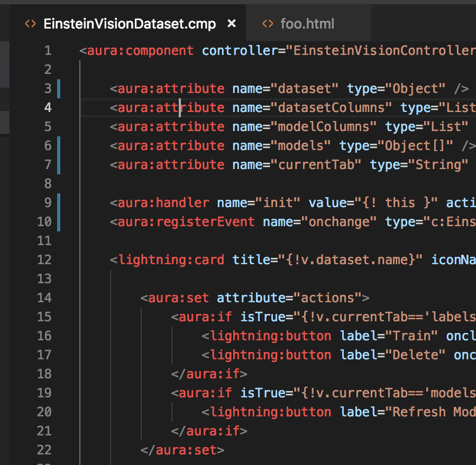Click the name="dataset" attribute value
The image size is (476, 465).
pos(304,88)
